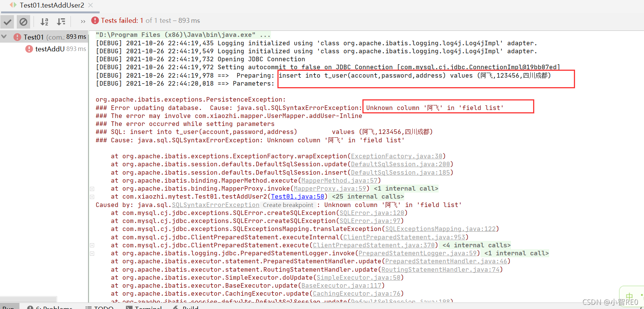
Task: Toggle the Show Ignored tests button
Action: point(23,22)
